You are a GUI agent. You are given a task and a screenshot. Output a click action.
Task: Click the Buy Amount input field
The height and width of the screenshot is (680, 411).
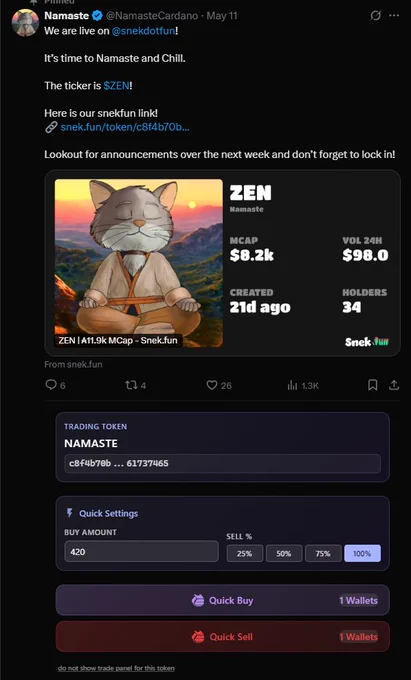coord(141,552)
